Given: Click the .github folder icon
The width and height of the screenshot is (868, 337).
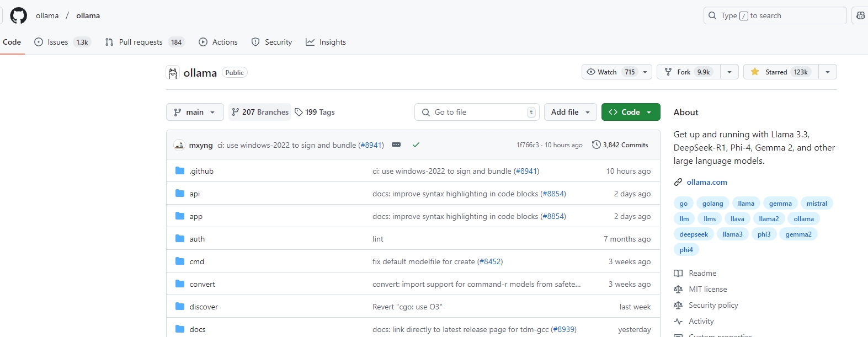Looking at the screenshot, I should (180, 171).
